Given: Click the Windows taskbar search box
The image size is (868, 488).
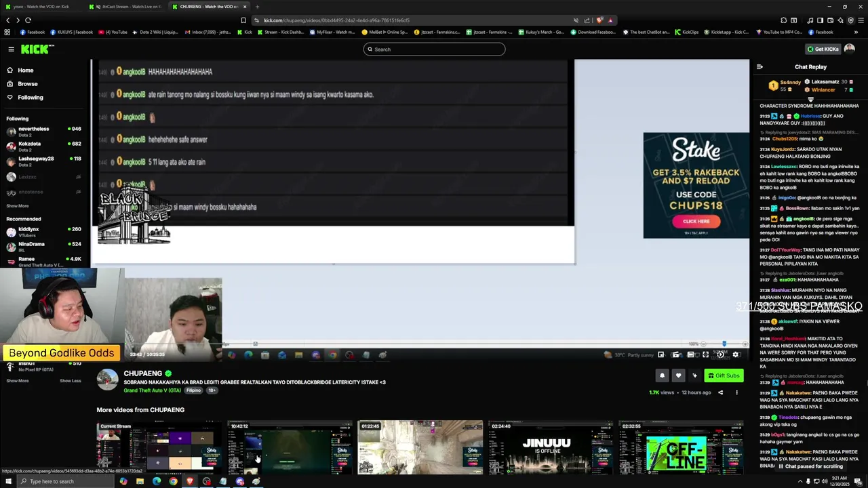Looking at the screenshot, I should point(66,481).
